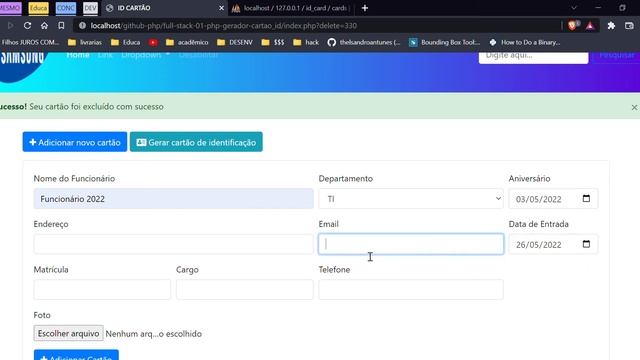This screenshot has width=640, height=360.
Task: Open Brave Rewards triangle icon
Action: [590, 26]
